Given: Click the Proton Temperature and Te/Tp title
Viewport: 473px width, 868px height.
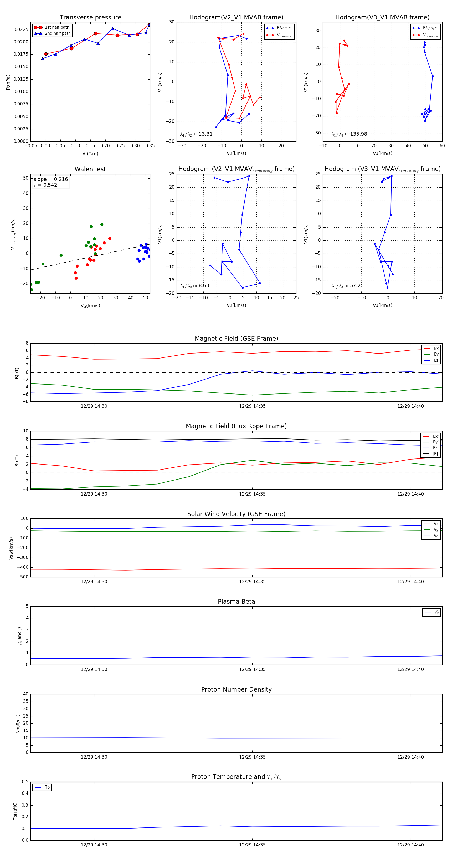Looking at the screenshot, I should (236, 777).
